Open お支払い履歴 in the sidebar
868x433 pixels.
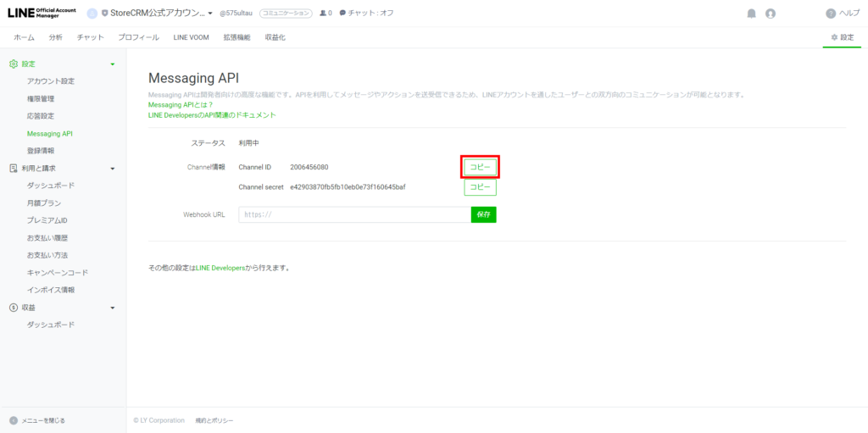coord(47,238)
